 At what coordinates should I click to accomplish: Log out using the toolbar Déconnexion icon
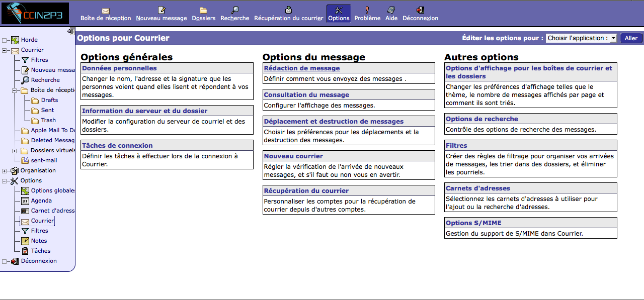(x=420, y=14)
